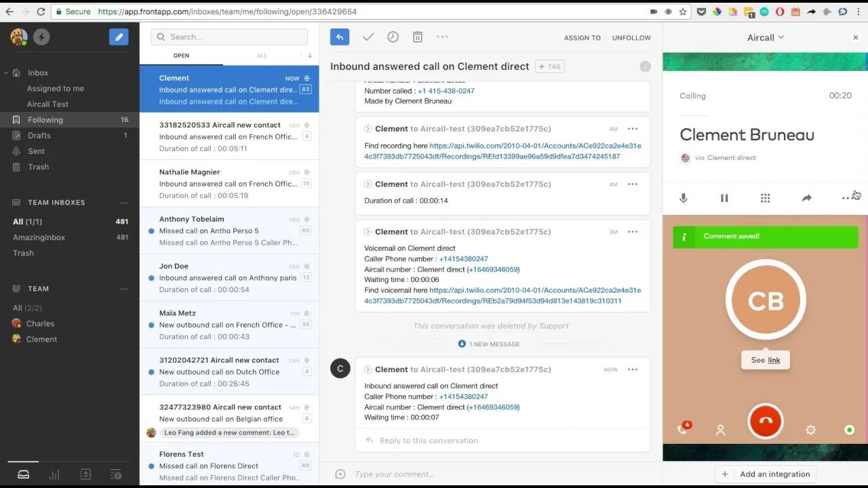This screenshot has width=868, height=488.
Task: Open Anthony Tobelaim missed call conversation
Action: coord(229,230)
